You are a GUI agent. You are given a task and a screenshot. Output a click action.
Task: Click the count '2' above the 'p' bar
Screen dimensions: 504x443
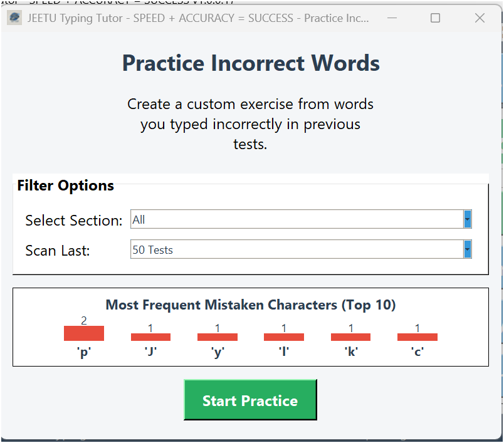click(x=83, y=320)
